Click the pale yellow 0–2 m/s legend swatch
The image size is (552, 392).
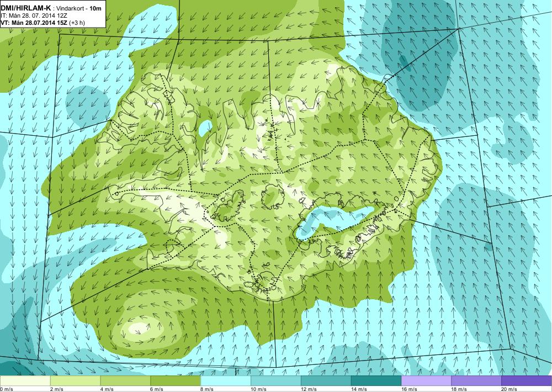pyautogui.click(x=25, y=381)
